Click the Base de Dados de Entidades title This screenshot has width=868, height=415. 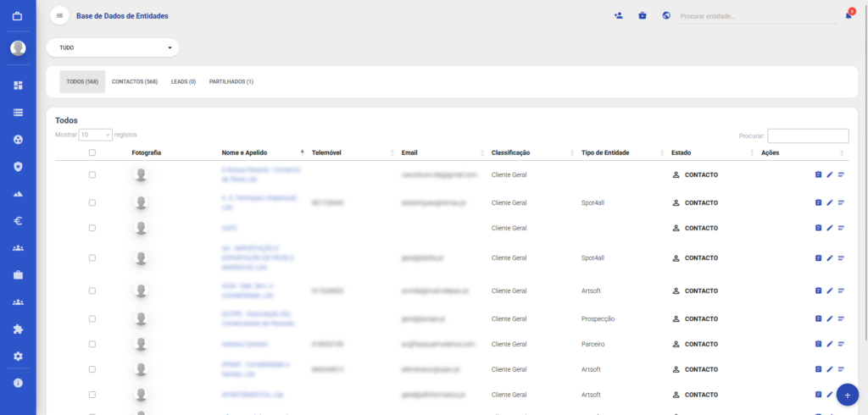pos(122,16)
